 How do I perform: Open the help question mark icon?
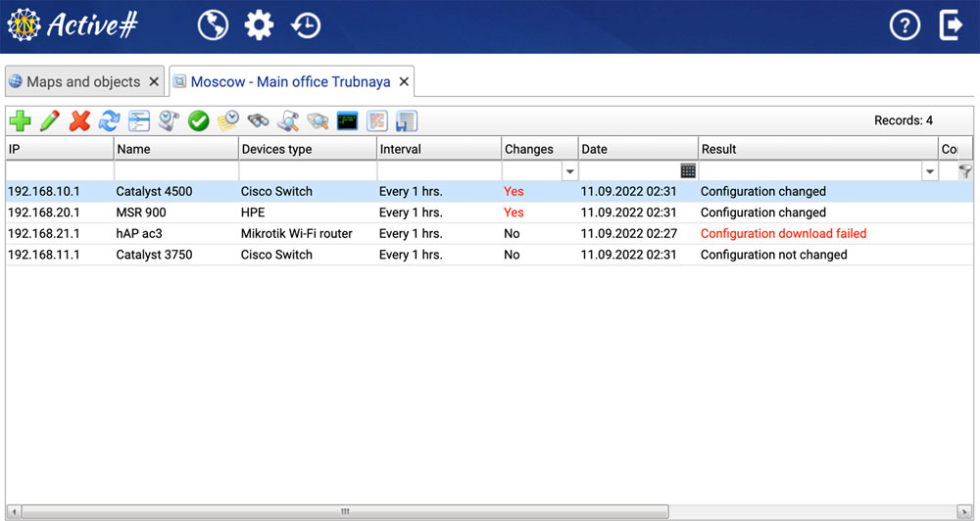[904, 25]
